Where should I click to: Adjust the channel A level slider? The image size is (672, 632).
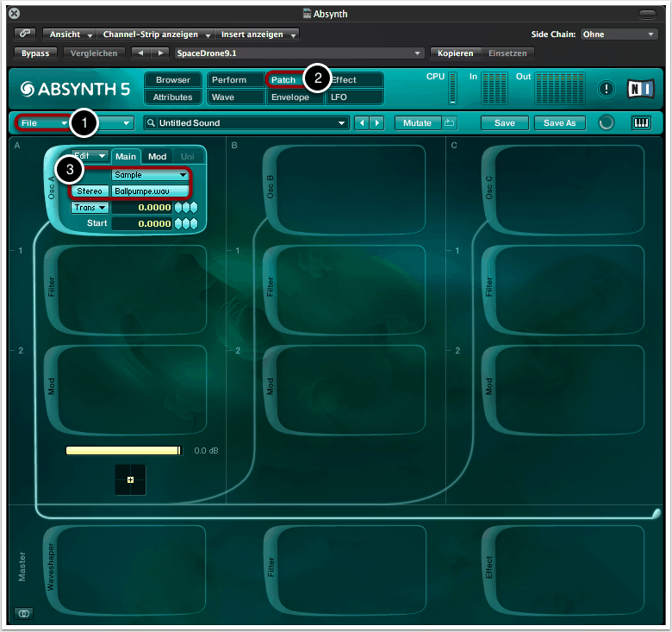124,450
